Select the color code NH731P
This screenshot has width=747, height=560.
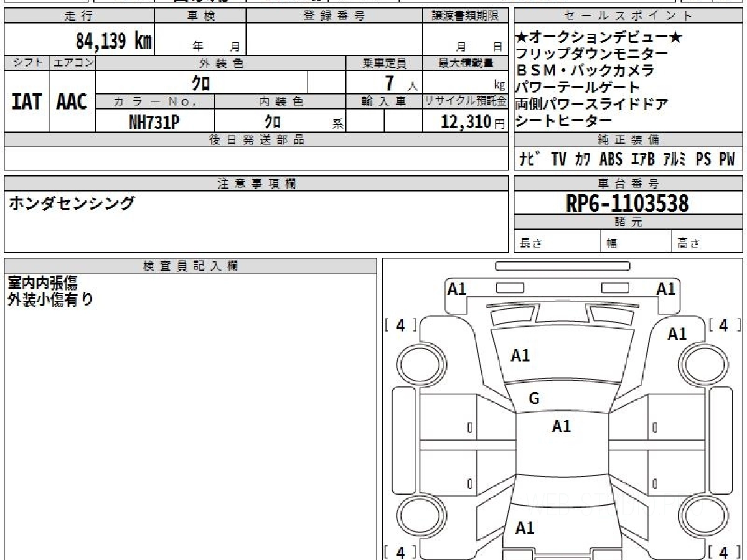tap(154, 122)
